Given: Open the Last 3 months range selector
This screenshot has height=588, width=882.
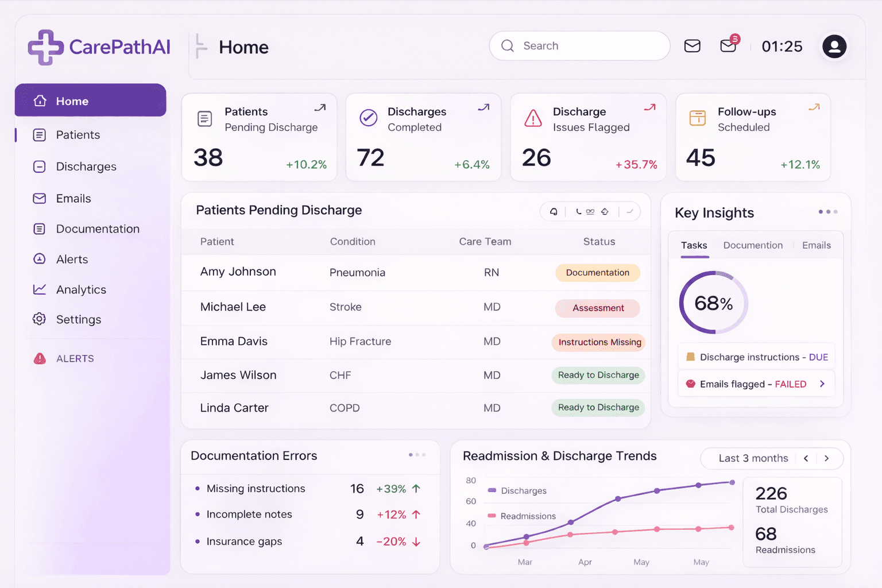Looking at the screenshot, I should tap(752, 458).
